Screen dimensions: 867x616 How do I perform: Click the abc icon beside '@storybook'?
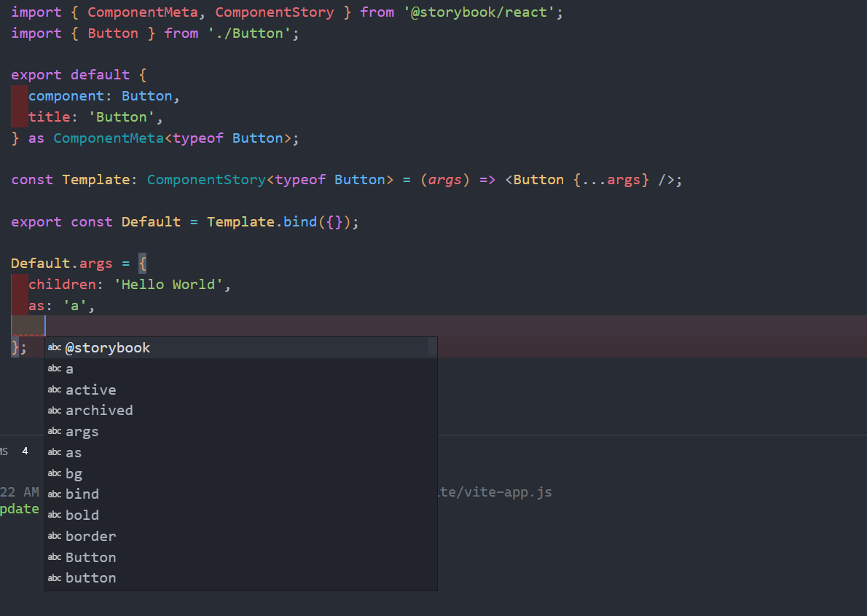[54, 347]
